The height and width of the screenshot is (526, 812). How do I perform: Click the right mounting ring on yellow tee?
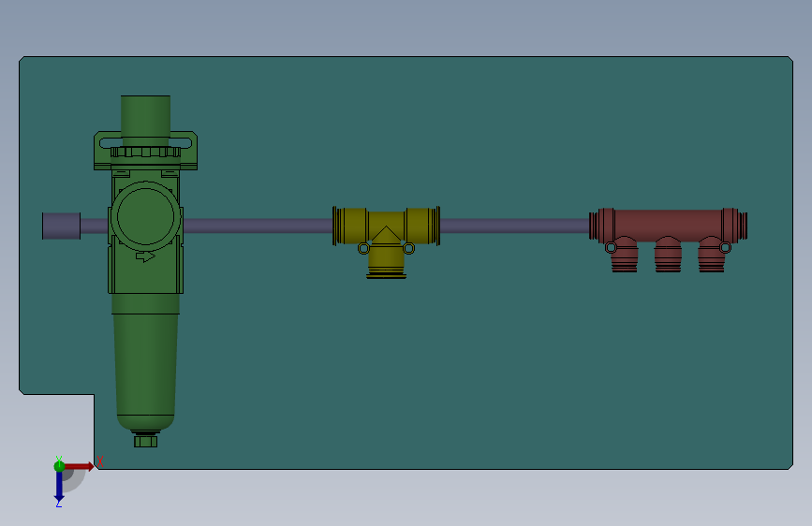click(x=408, y=249)
